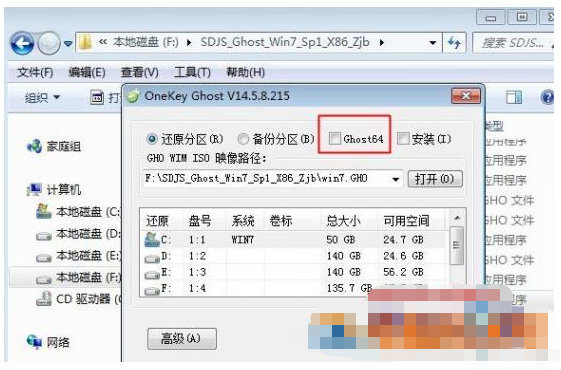Open the 编辑(E) menu
Image resolution: width=561 pixels, height=370 pixels.
(x=87, y=73)
